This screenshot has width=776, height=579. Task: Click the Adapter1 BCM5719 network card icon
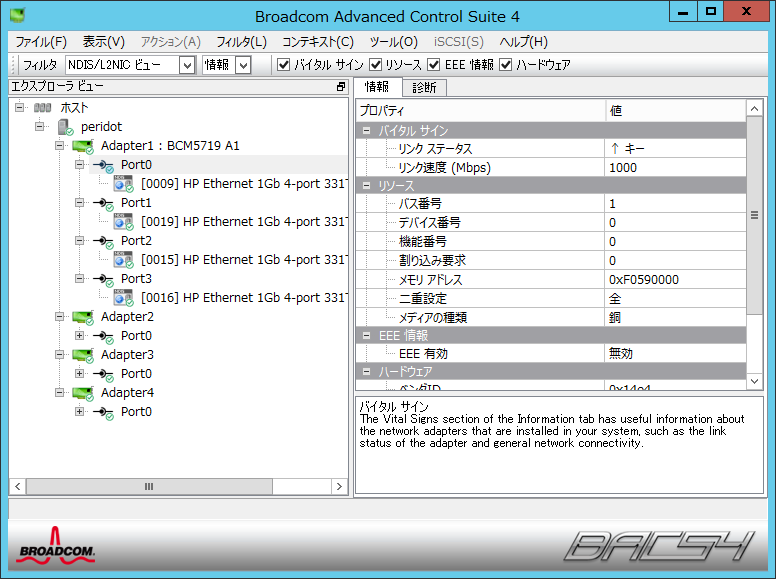point(83,146)
